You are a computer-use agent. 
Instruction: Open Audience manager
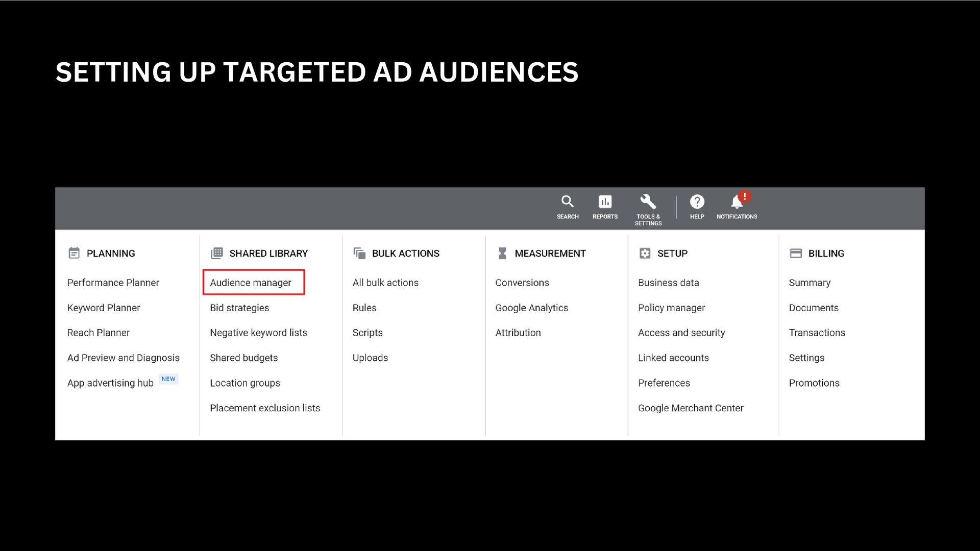251,283
